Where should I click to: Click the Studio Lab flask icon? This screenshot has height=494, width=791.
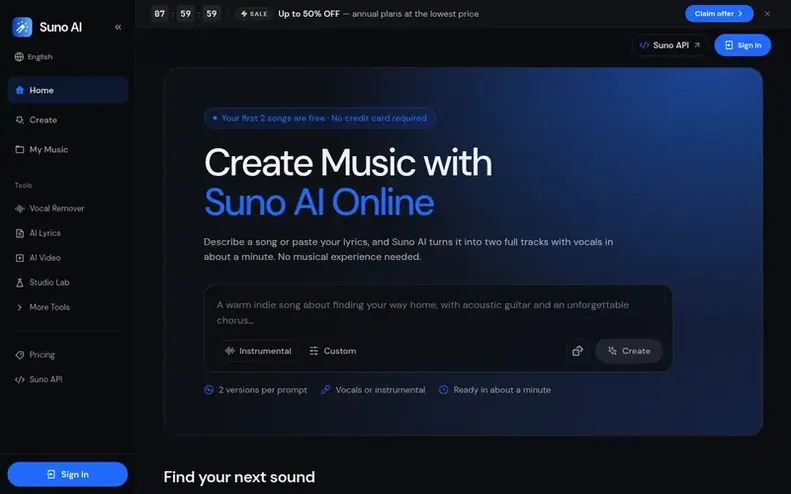[20, 283]
